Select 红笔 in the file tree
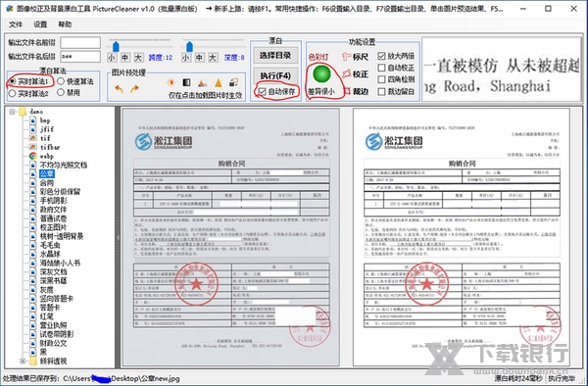Image resolution: width=588 pixels, height=386 pixels. pos(47,316)
